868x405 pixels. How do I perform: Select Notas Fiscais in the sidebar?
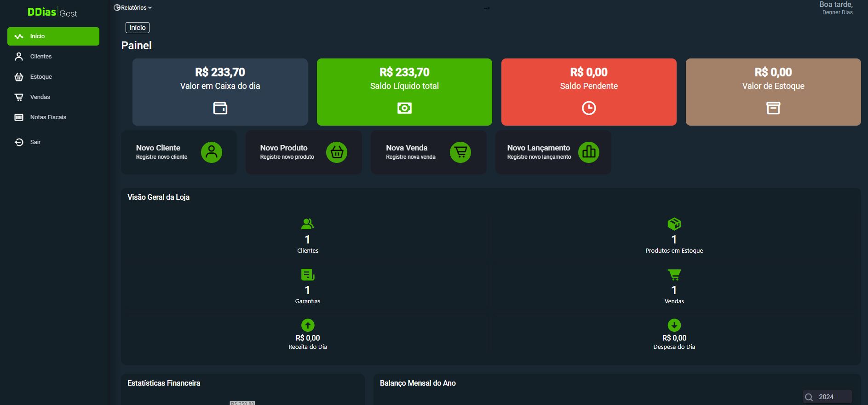point(48,117)
